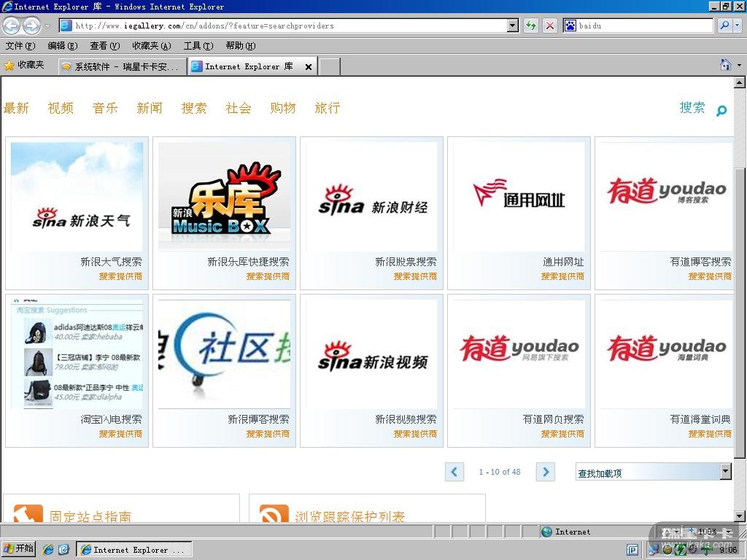Click the orange 固定站点指南 icon
This screenshot has width=747, height=560.
28,513
